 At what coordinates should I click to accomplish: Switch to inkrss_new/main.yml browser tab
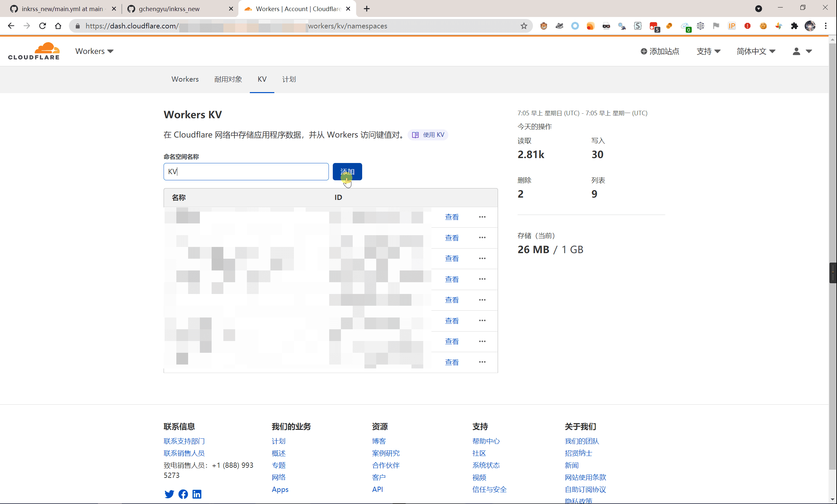tap(62, 9)
